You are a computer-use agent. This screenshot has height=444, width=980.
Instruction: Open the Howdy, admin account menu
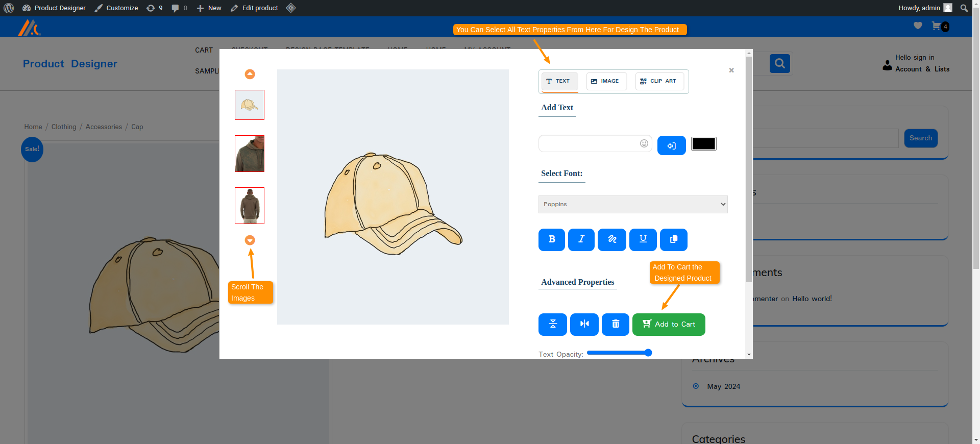tap(925, 8)
